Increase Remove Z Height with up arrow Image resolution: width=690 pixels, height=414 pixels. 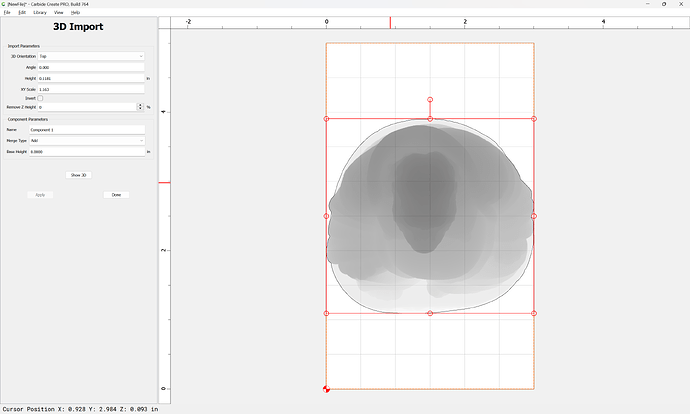click(x=140, y=105)
